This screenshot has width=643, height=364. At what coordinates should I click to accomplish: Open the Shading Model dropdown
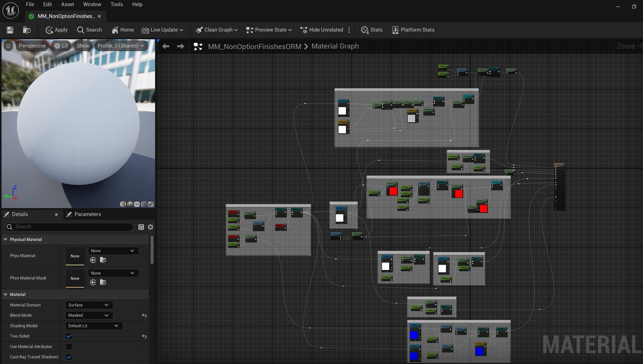point(94,326)
